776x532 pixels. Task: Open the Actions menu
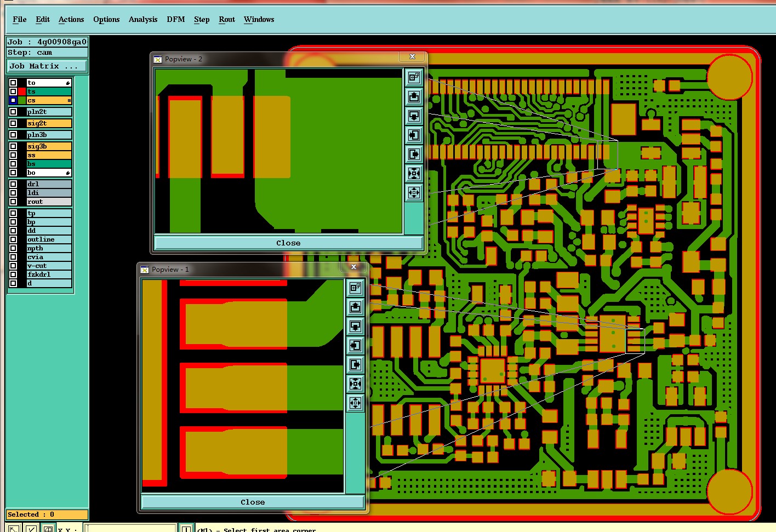[x=71, y=19]
